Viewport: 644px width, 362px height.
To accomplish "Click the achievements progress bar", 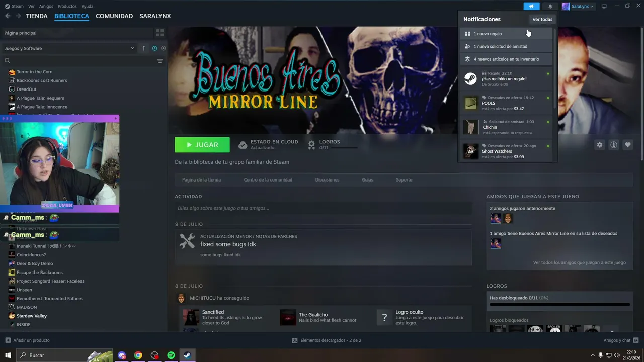I will 559,304.
